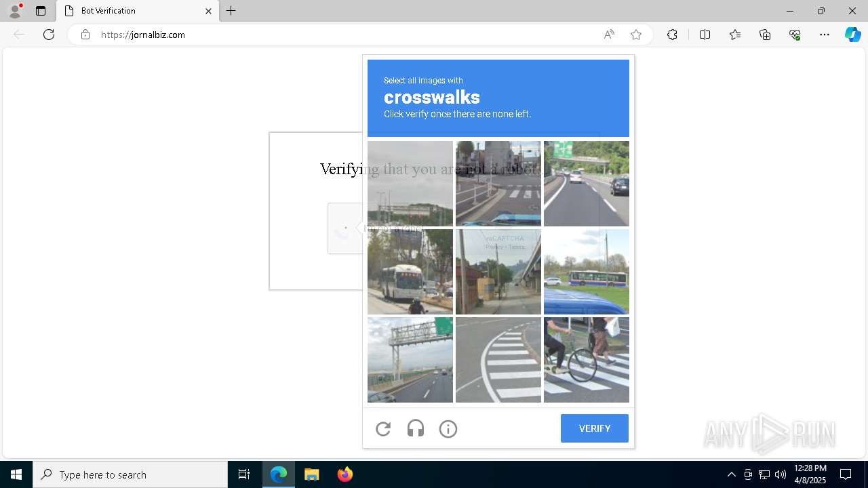
Task: Open the captcha help info icon
Action: coord(448,428)
